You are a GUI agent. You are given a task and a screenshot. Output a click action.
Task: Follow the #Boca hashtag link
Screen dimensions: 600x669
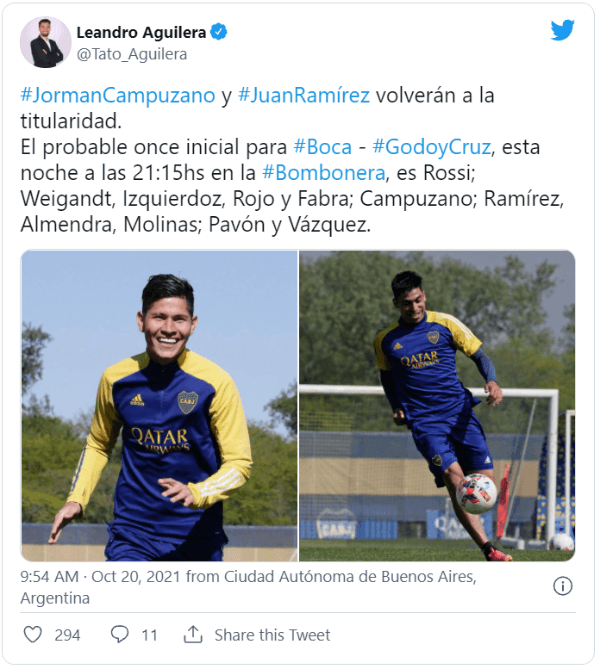click(323, 147)
